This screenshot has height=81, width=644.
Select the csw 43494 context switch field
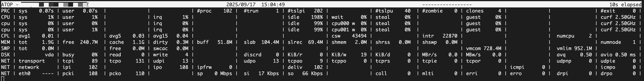(349, 36)
